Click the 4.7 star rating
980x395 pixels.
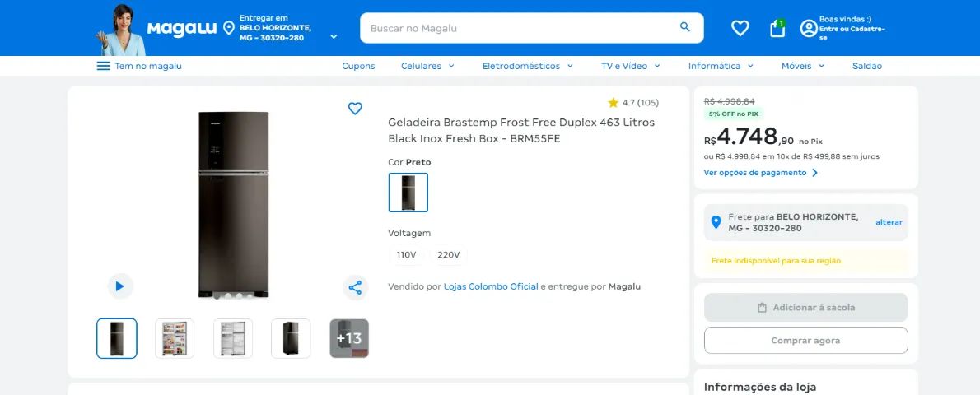[621, 103]
